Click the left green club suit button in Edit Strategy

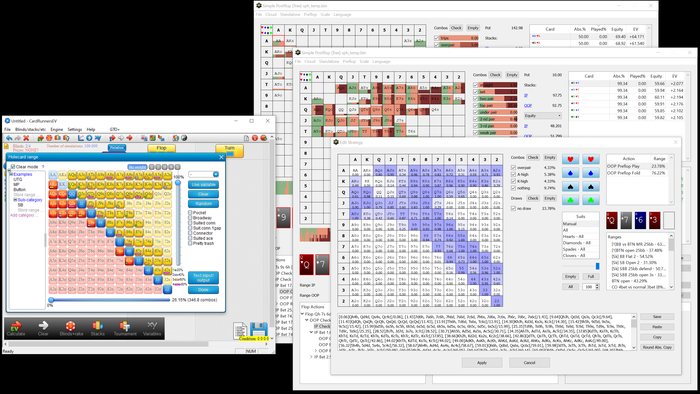click(570, 200)
